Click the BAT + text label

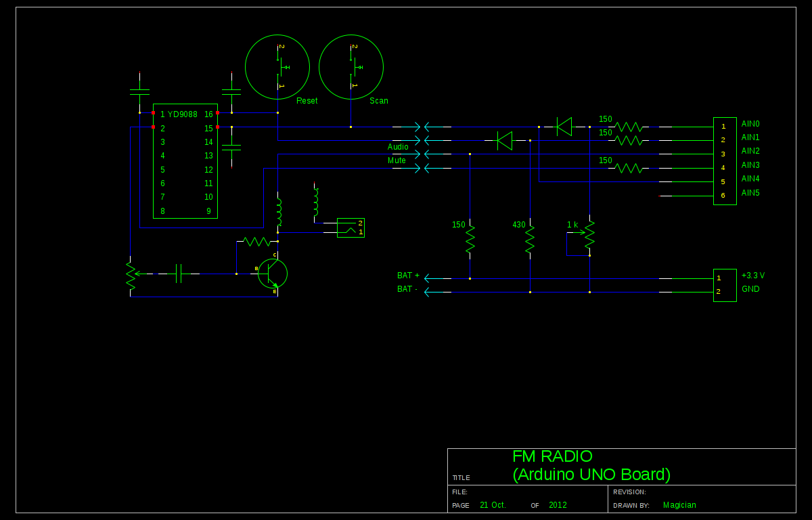(408, 276)
